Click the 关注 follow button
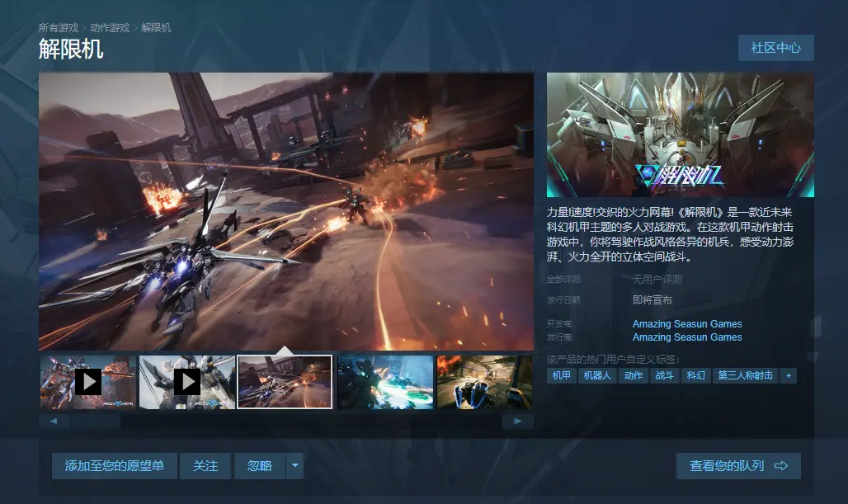This screenshot has height=504, width=848. 205,465
